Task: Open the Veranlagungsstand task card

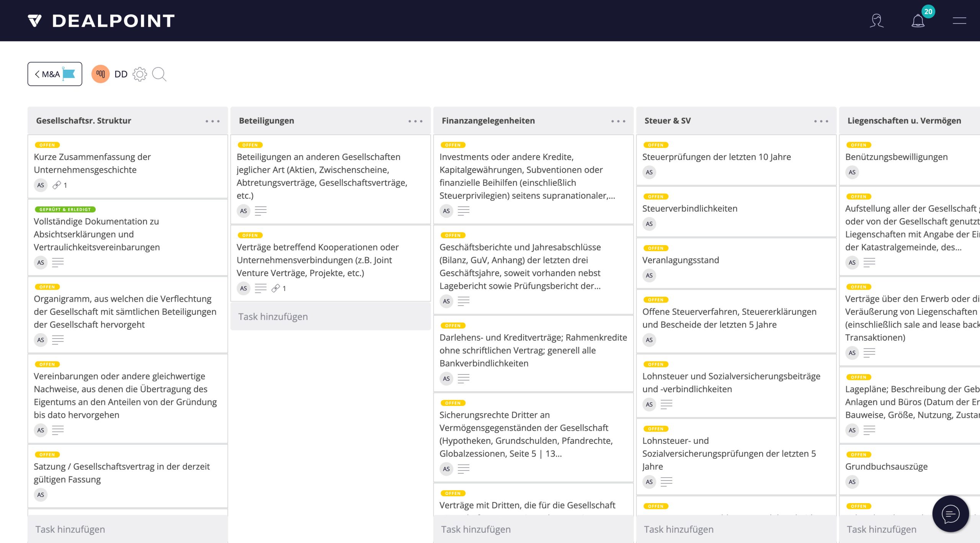Action: click(x=681, y=260)
